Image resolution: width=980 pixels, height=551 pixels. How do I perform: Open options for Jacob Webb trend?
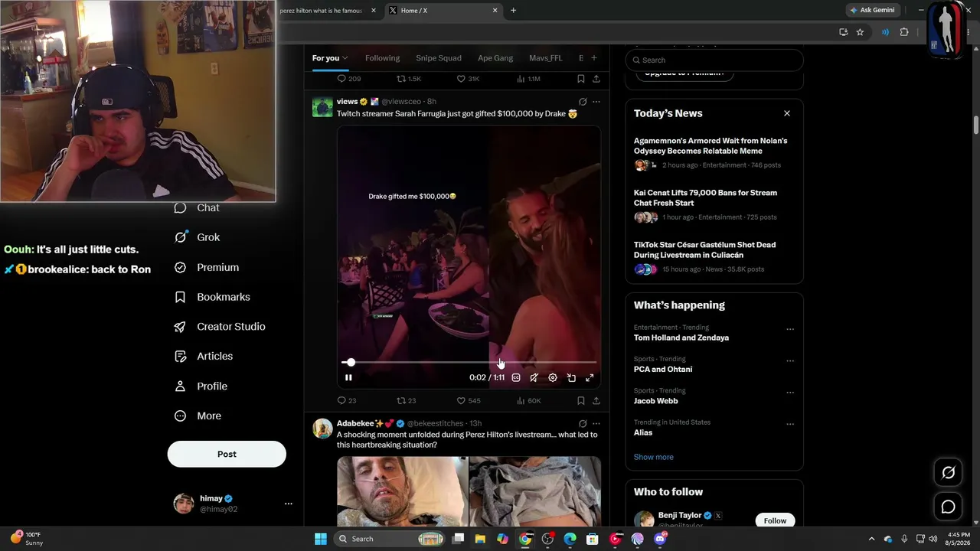coord(790,393)
